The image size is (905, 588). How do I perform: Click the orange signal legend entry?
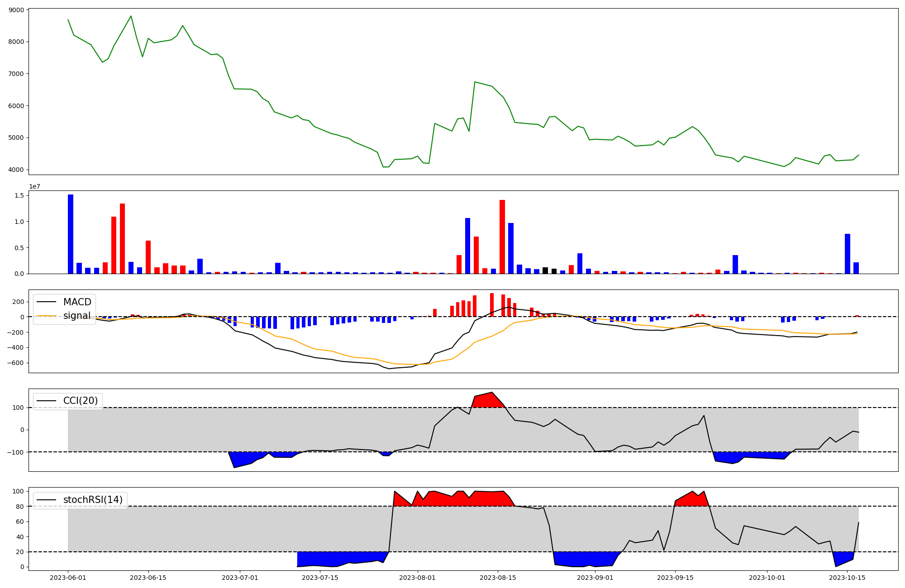(x=76, y=316)
